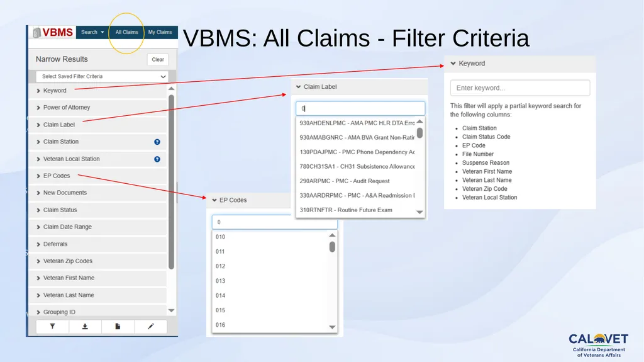This screenshot has height=362, width=644.
Task: Expand the Deferrals filter
Action: click(97, 244)
